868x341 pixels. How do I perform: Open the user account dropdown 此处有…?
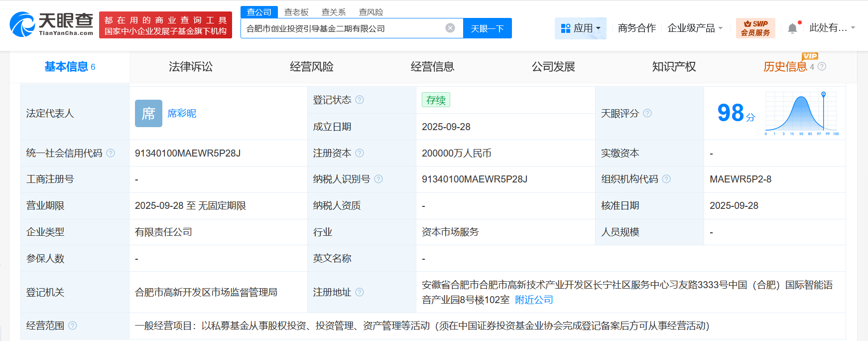[x=832, y=28]
